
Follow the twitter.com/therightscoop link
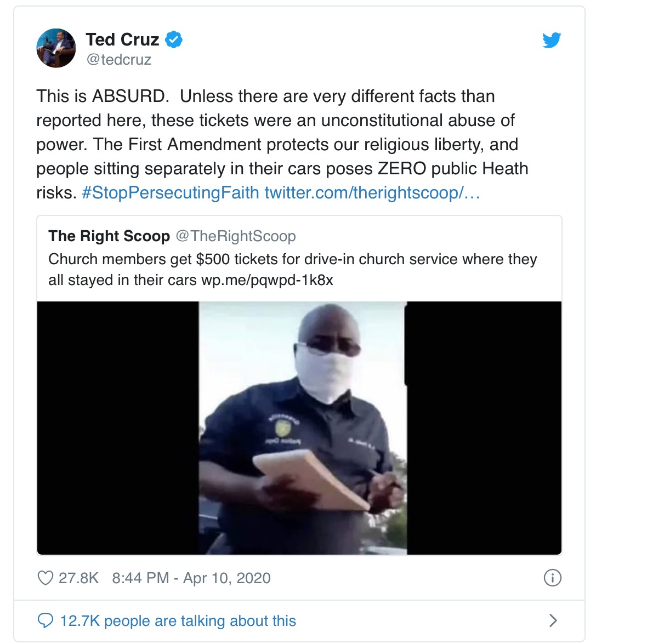(372, 193)
